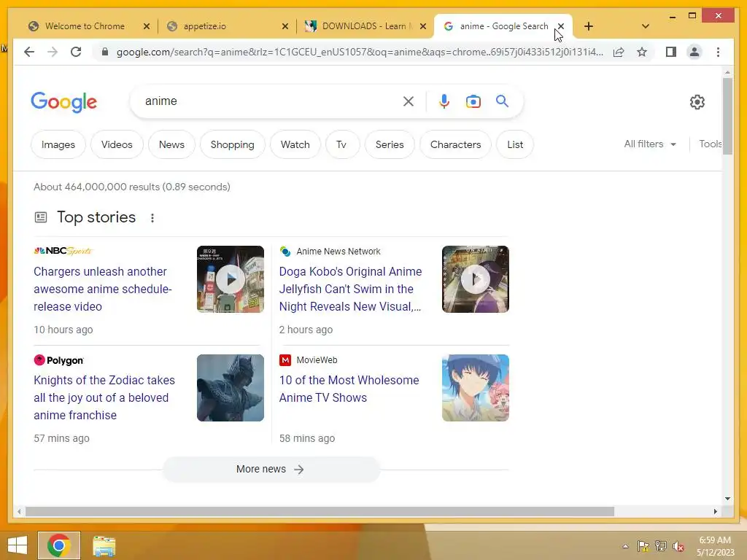This screenshot has width=747, height=560.
Task: Open File Explorer from taskbar
Action: (x=104, y=546)
